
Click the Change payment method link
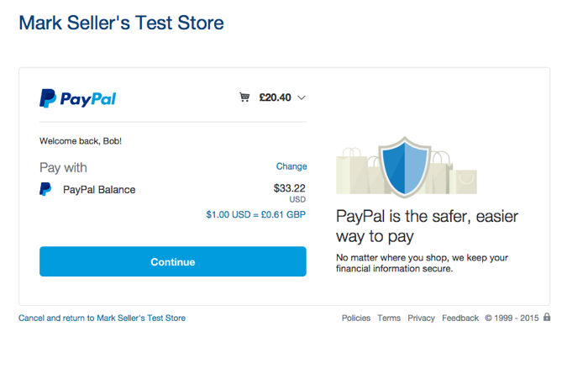(x=291, y=166)
